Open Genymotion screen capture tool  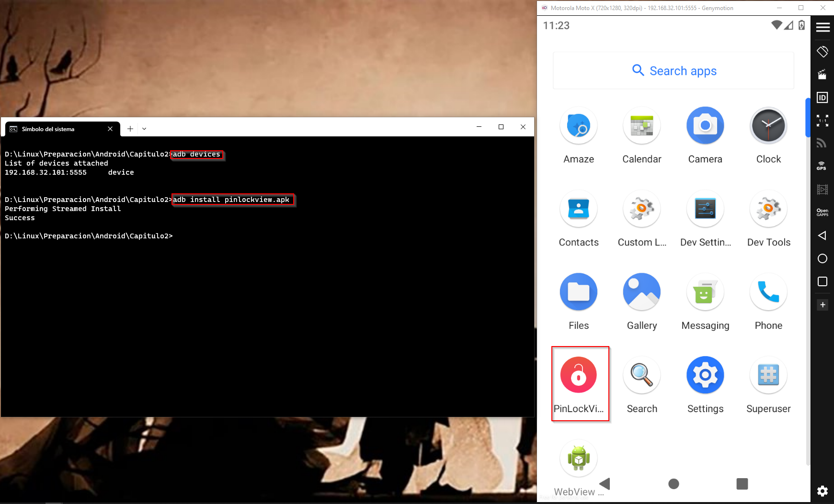point(822,74)
